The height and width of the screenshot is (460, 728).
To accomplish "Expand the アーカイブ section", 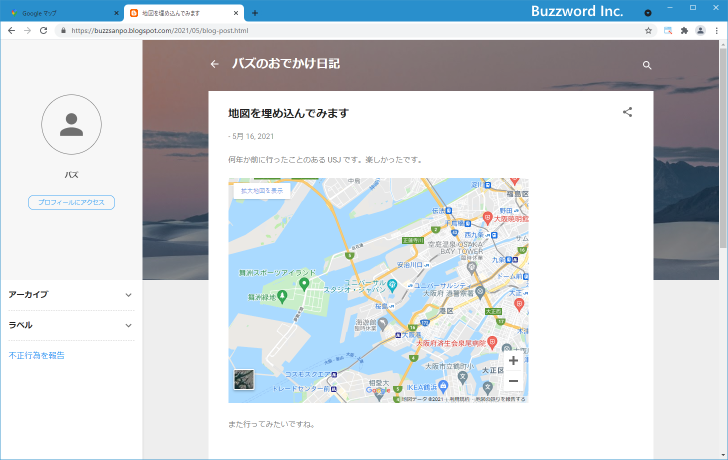I will (71, 295).
